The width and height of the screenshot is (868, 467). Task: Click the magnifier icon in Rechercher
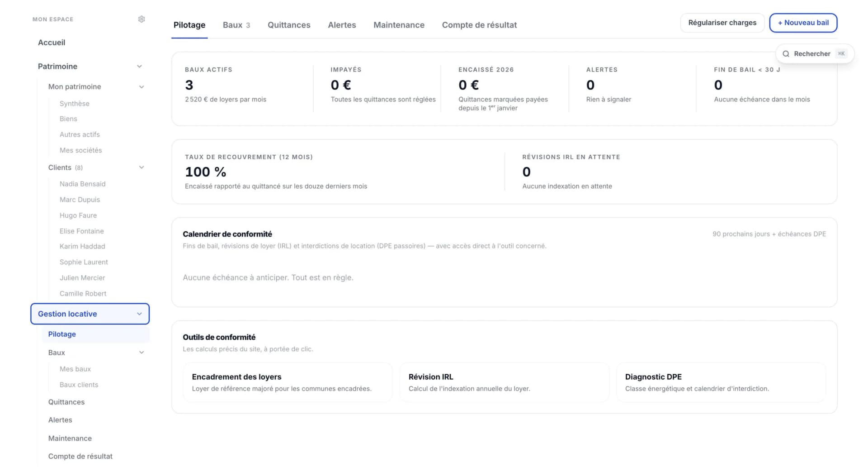[786, 54]
